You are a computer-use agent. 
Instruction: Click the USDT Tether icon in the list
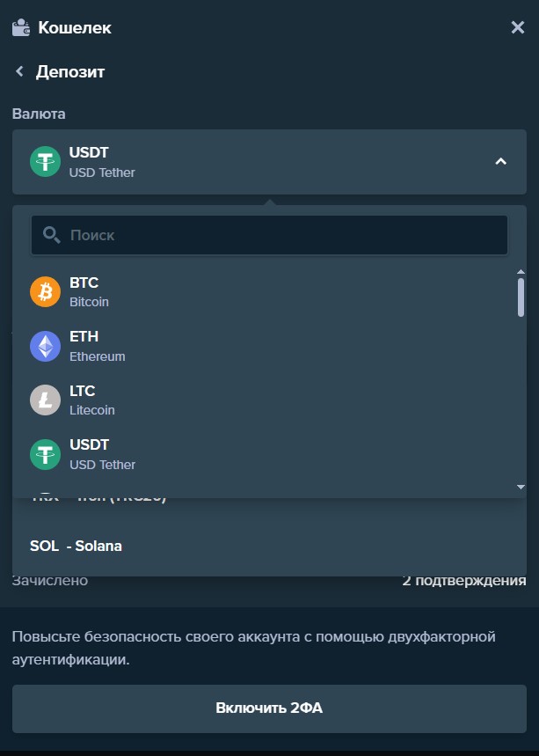(x=45, y=453)
